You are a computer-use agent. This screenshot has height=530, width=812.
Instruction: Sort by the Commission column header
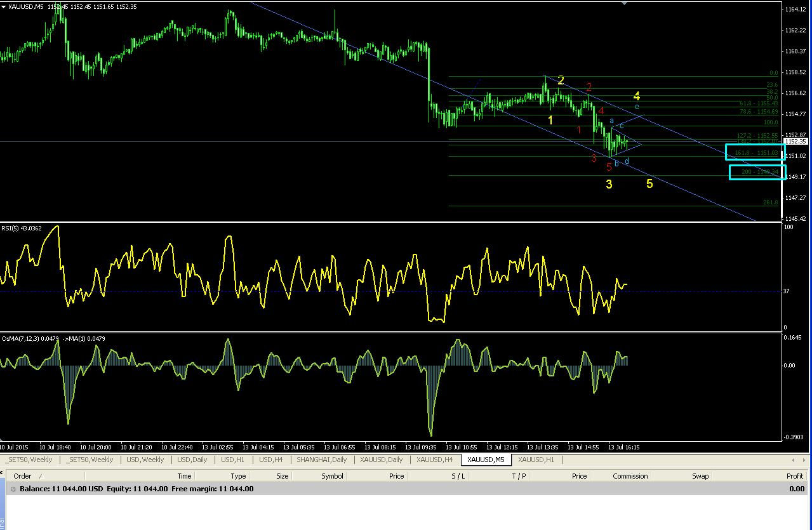(x=630, y=476)
